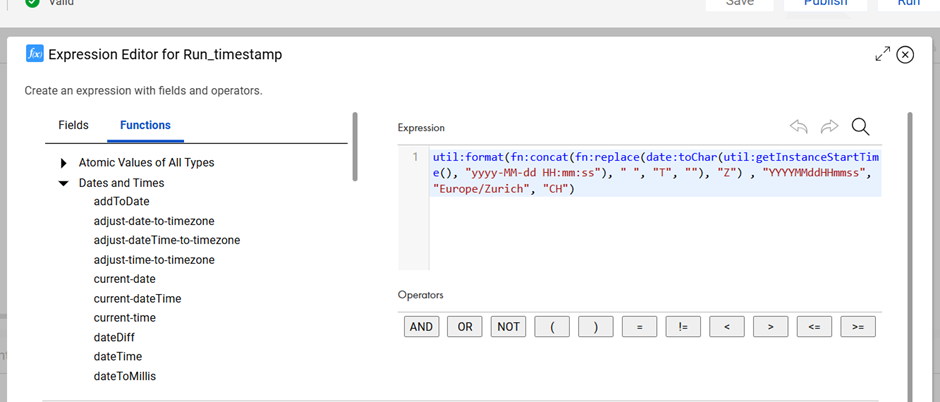This screenshot has height=402, width=940.
Task: Insert the NOT operator
Action: 508,327
